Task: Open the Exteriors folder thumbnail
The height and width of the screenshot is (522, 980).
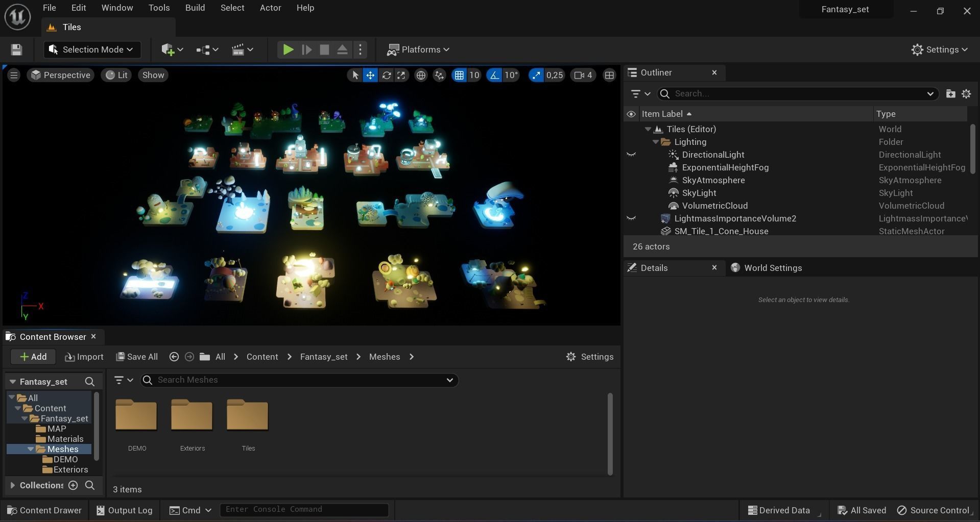Action: (x=192, y=415)
